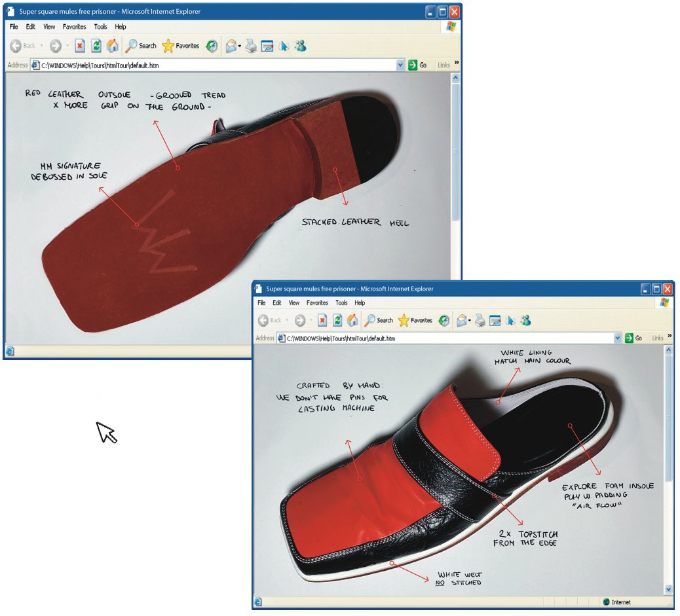
Task: Click Messenger icon in upper window toolbar
Action: (x=300, y=46)
